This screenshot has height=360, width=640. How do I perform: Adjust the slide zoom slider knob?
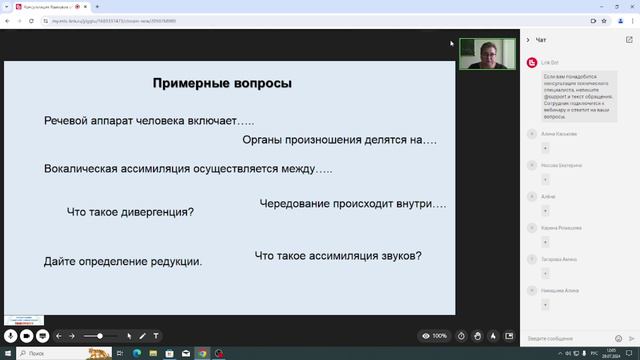click(100, 336)
